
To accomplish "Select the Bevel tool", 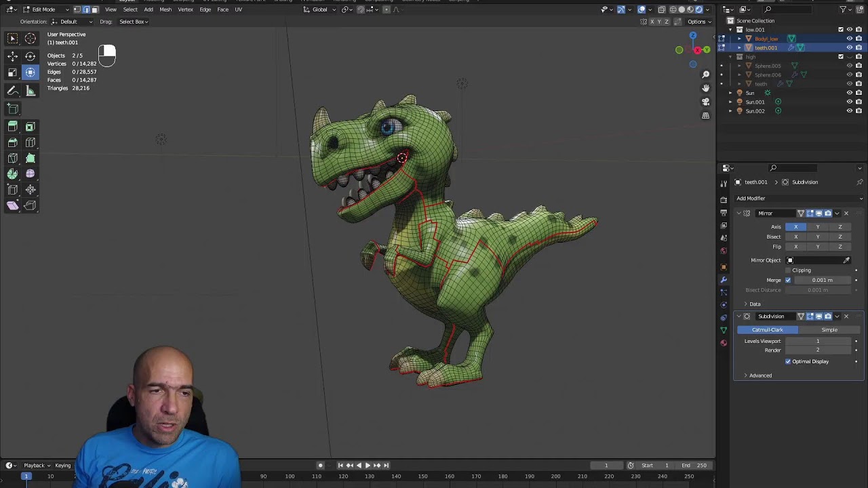I will (12, 142).
